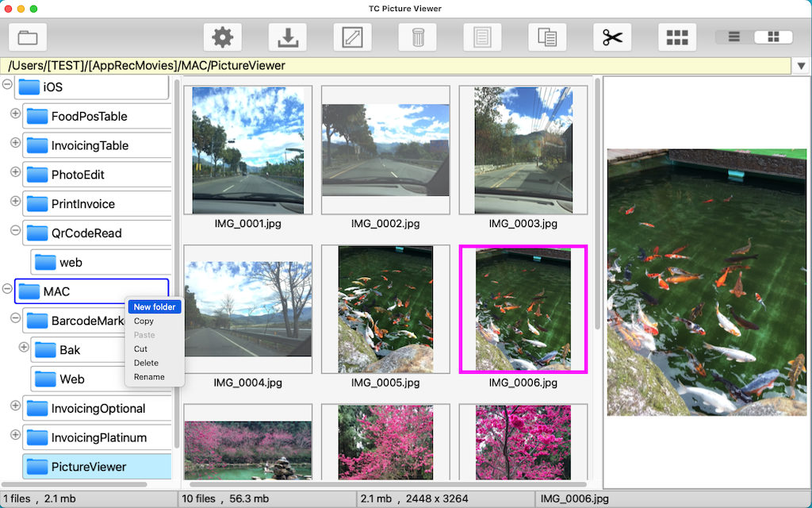812x508 pixels.
Task: Click the copy documents toolbar icon
Action: [547, 37]
